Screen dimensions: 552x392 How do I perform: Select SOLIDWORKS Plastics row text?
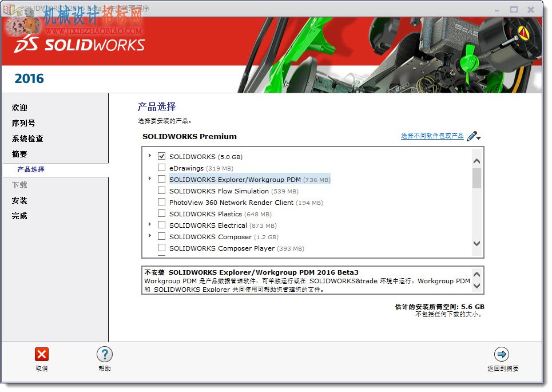click(220, 214)
